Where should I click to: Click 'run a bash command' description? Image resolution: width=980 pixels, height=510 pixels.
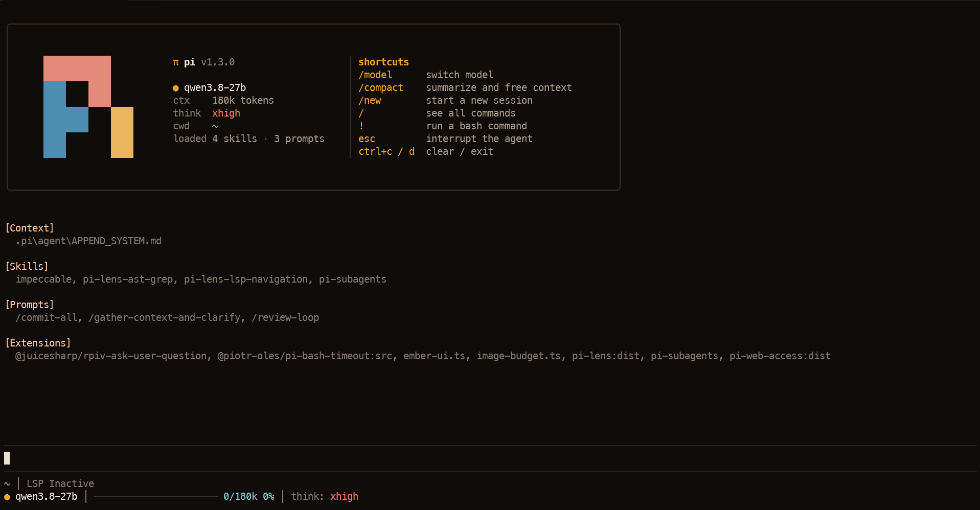coord(476,126)
